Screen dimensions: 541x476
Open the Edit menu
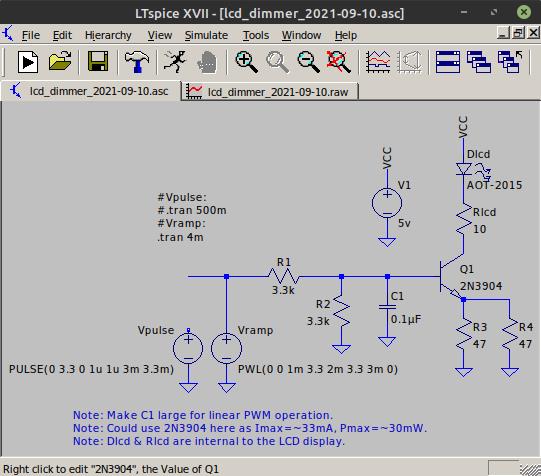click(62, 35)
